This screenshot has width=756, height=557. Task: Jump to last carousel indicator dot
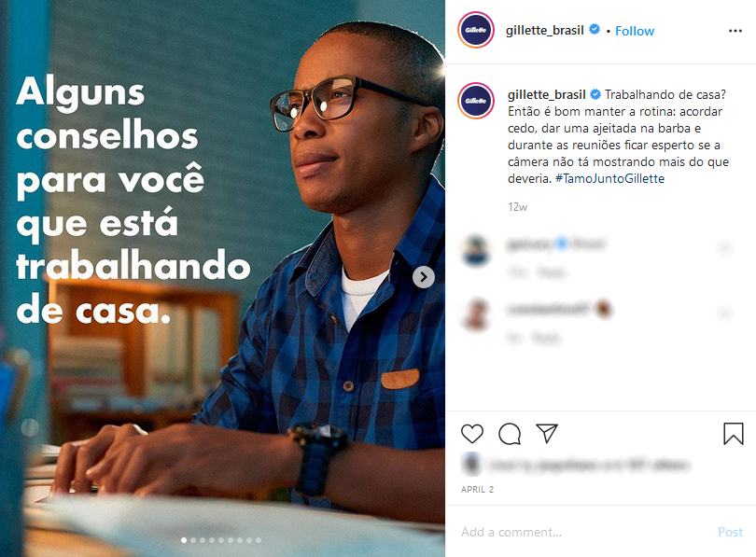pos(259,540)
